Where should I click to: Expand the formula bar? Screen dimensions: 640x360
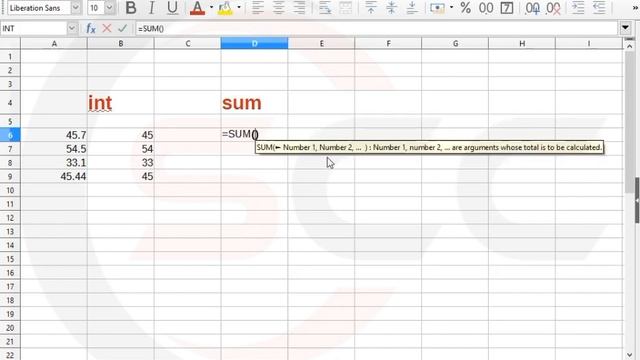(x=625, y=28)
